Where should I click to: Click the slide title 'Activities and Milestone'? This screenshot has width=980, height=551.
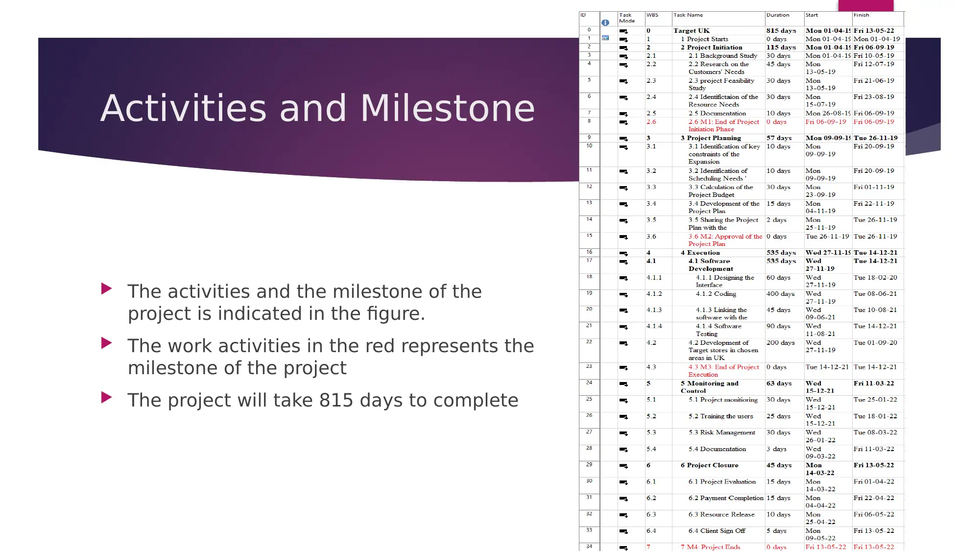point(318,108)
